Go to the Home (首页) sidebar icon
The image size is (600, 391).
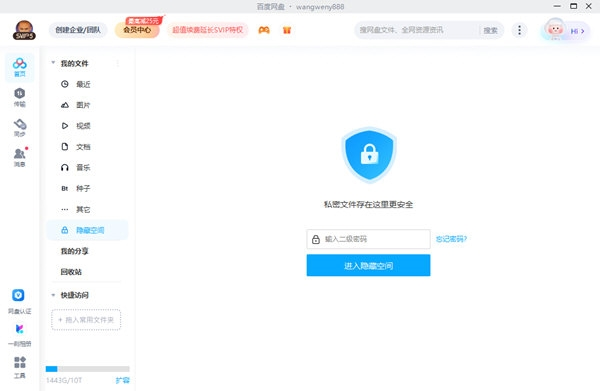coord(20,67)
